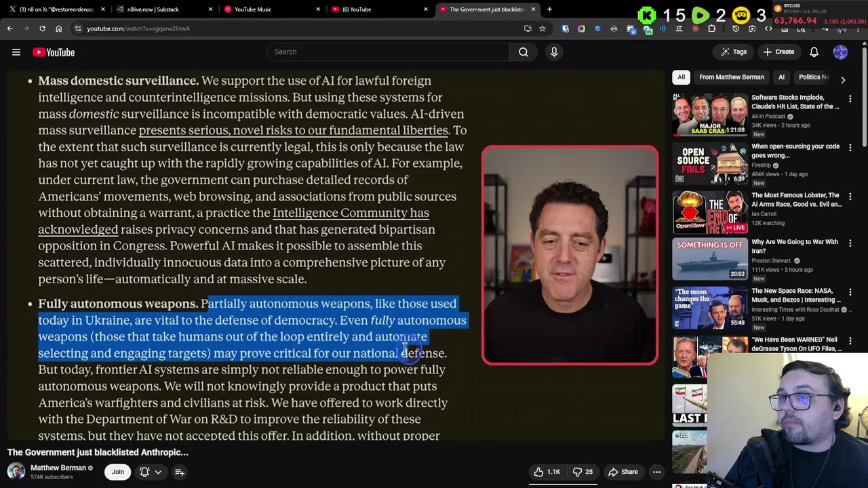This screenshot has width=868, height=488.
Task: Open options for We Have Been WARNED video
Action: click(x=850, y=341)
